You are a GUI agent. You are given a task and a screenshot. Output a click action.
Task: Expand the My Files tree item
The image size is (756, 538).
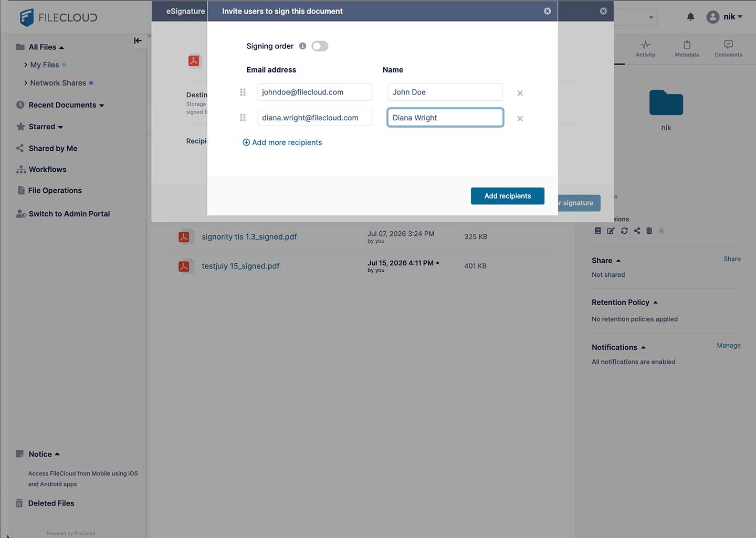point(26,65)
